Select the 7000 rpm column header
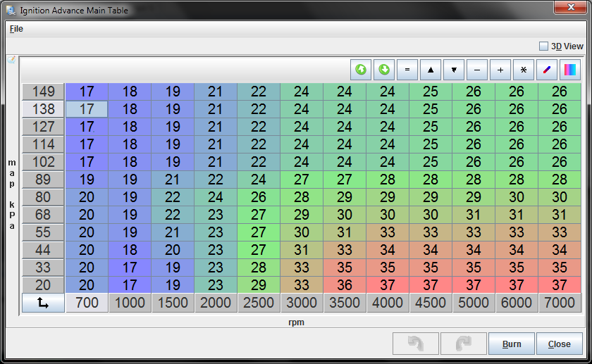592x364 pixels. pos(560,303)
